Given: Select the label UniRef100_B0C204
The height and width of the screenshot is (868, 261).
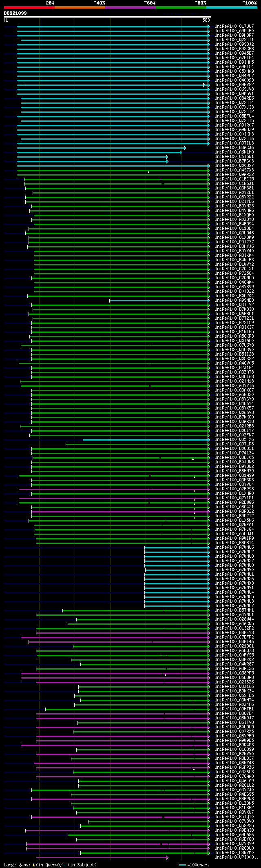Looking at the screenshot, I should point(234,296).
